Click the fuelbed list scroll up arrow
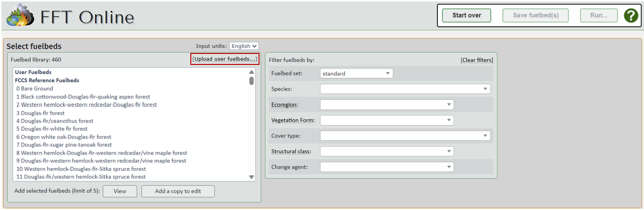The width and height of the screenshot is (644, 210). tap(252, 72)
